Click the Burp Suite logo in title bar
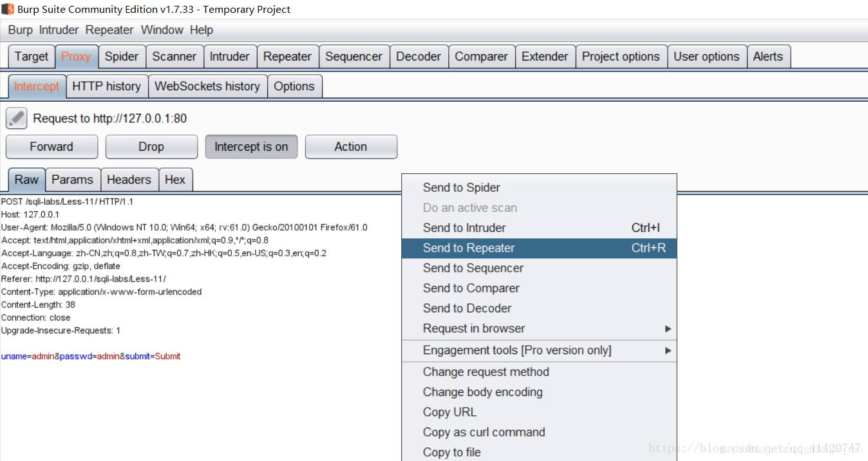The height and width of the screenshot is (461, 868). pyautogui.click(x=8, y=9)
